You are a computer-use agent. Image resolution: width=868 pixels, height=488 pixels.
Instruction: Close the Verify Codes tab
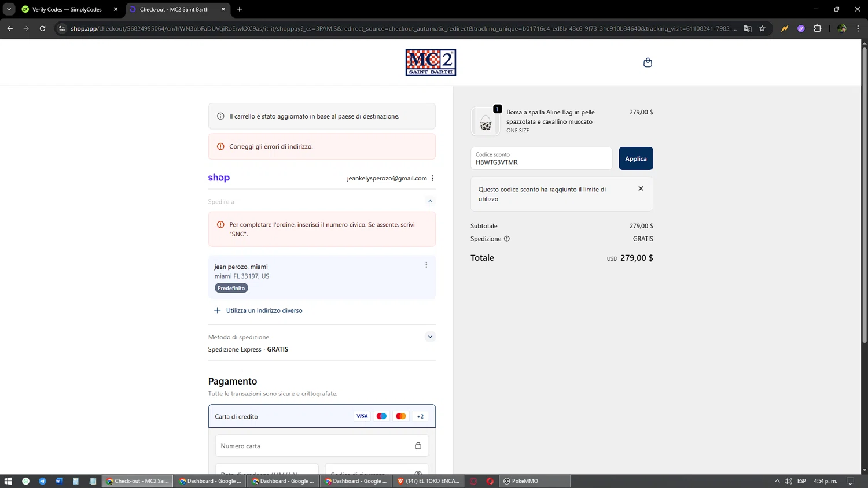point(116,9)
